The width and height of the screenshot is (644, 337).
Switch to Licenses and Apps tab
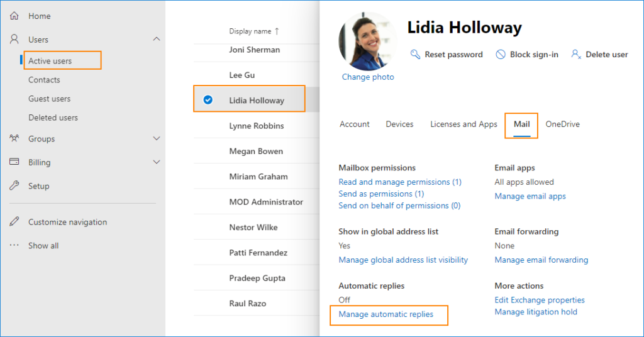click(464, 124)
